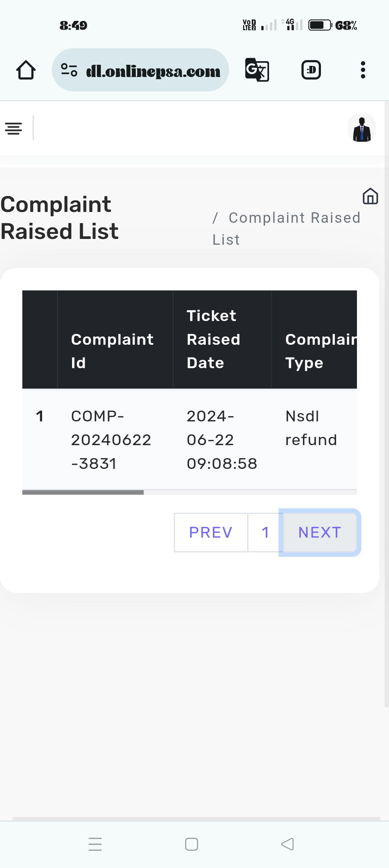Select page 1 in pagination
The width and height of the screenshot is (389, 868).
point(265,532)
